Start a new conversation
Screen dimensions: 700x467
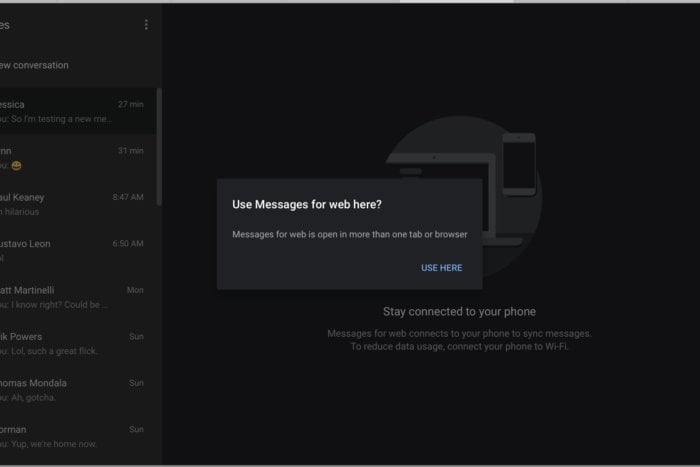(35, 65)
